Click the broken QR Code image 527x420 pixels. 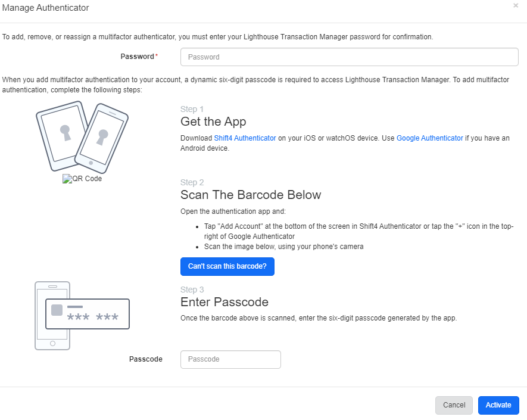[82, 179]
